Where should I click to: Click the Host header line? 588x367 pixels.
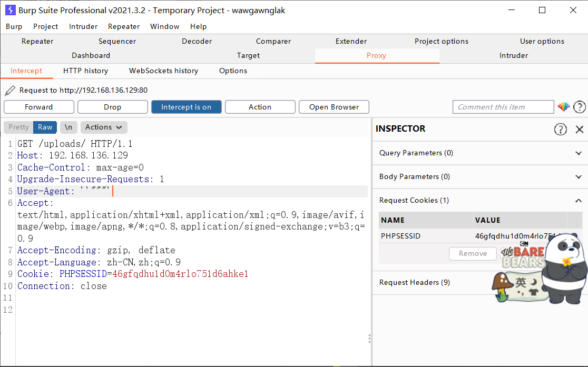72,155
